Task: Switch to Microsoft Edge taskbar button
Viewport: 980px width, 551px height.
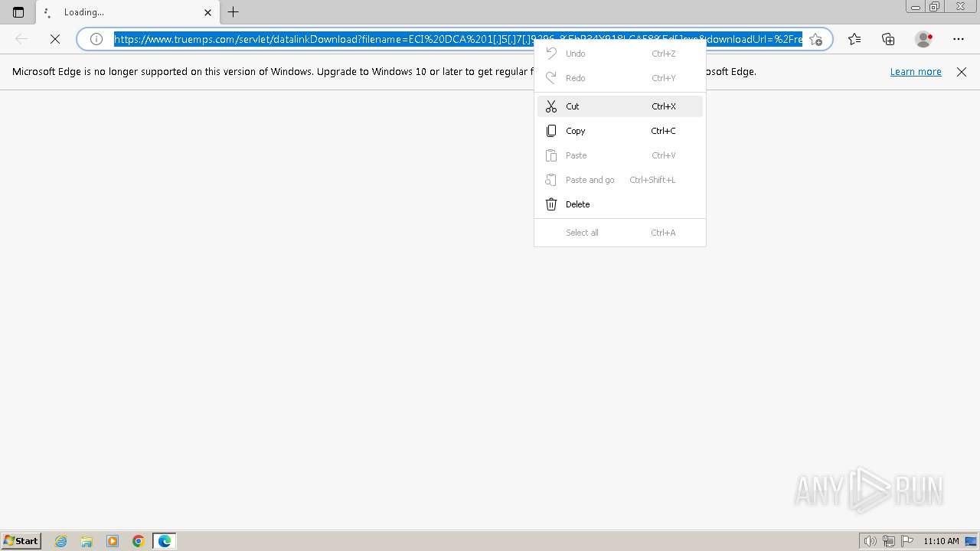Action: click(x=165, y=541)
